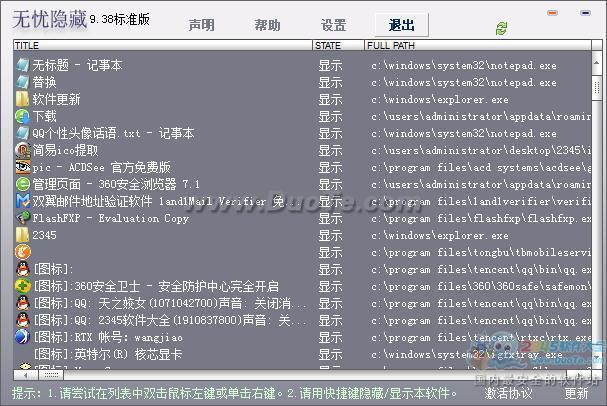607x406 pixels.
Task: Click the 退出 button
Action: (401, 25)
